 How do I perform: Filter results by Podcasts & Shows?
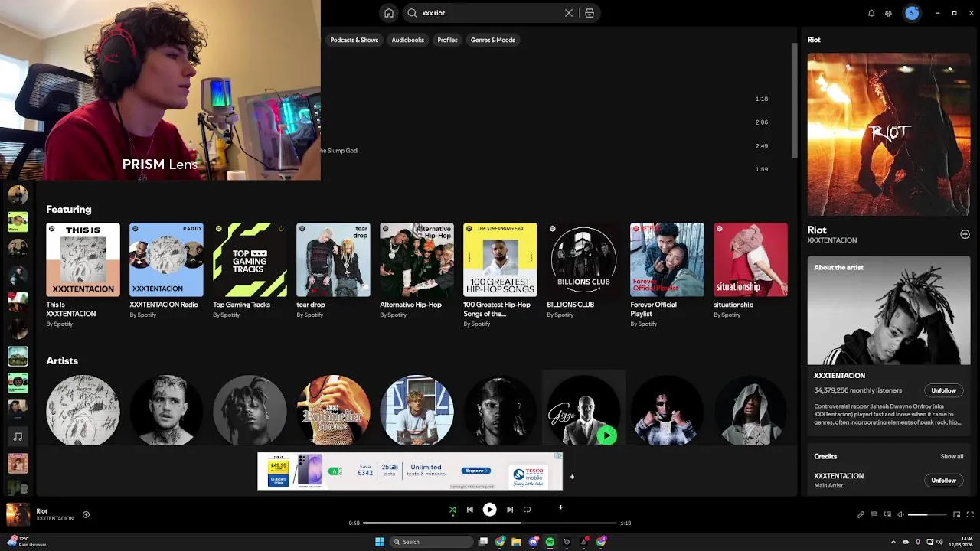[354, 40]
